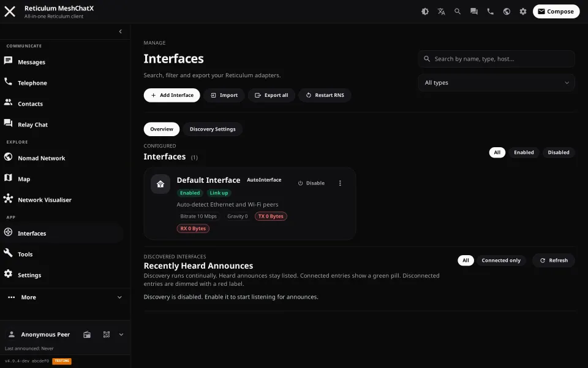This screenshot has height=368, width=588.
Task: Click the X logo icon at top left
Action: point(10,11)
